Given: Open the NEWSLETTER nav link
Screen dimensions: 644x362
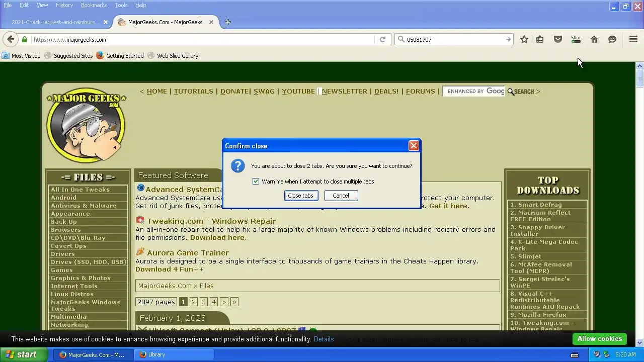Looking at the screenshot, I should [345, 92].
